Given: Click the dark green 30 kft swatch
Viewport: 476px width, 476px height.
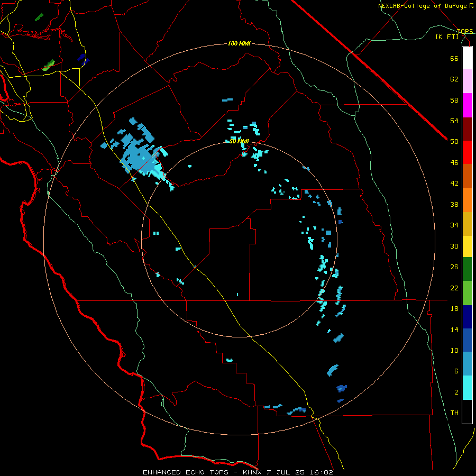Looking at the screenshot, I should [467, 269].
